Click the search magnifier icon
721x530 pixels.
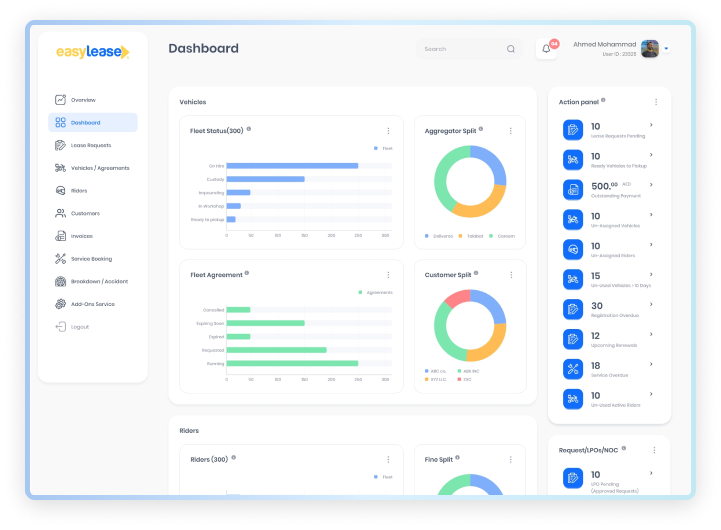click(x=511, y=49)
